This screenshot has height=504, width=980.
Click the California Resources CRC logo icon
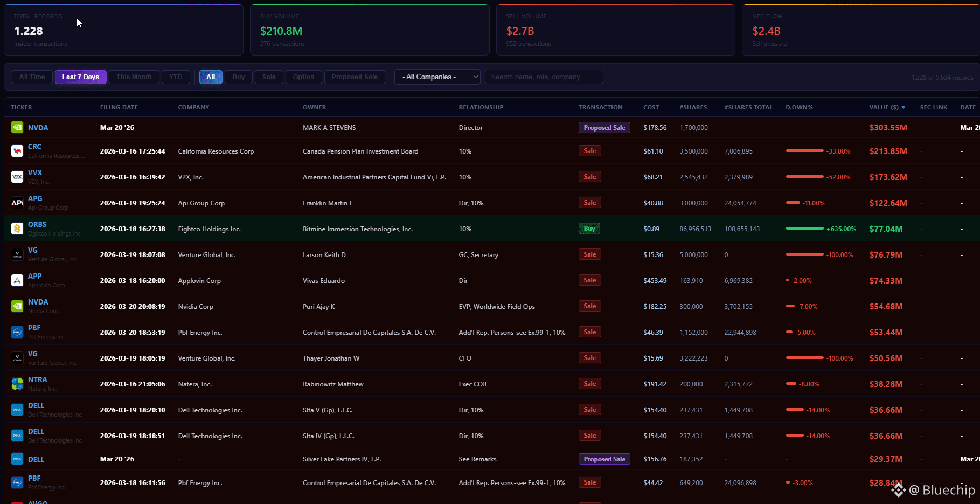pos(17,151)
